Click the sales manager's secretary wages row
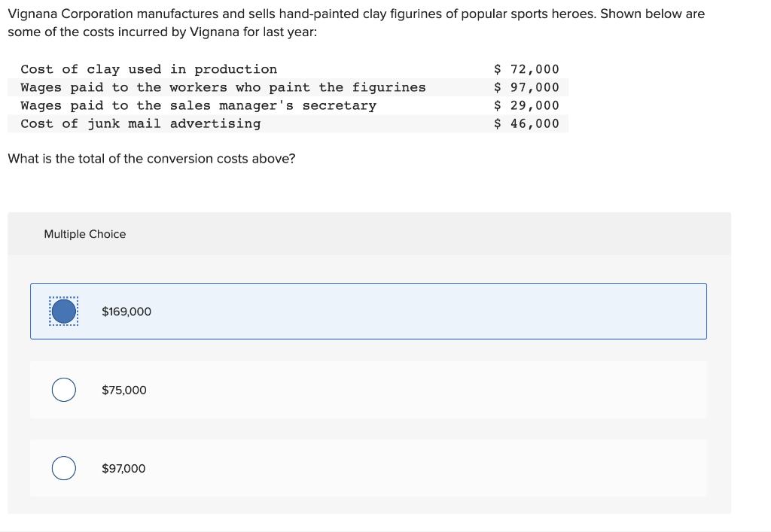This screenshot has width=771, height=532. click(288, 105)
